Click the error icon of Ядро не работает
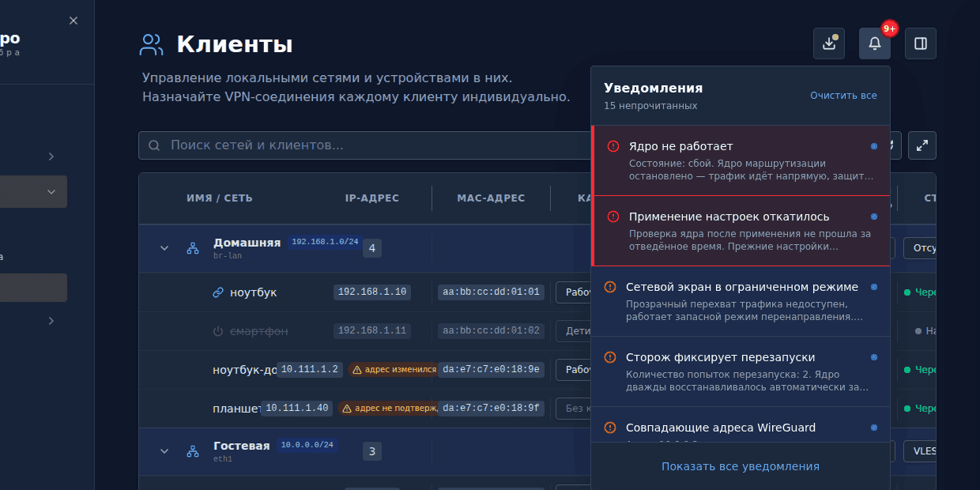 (613, 146)
